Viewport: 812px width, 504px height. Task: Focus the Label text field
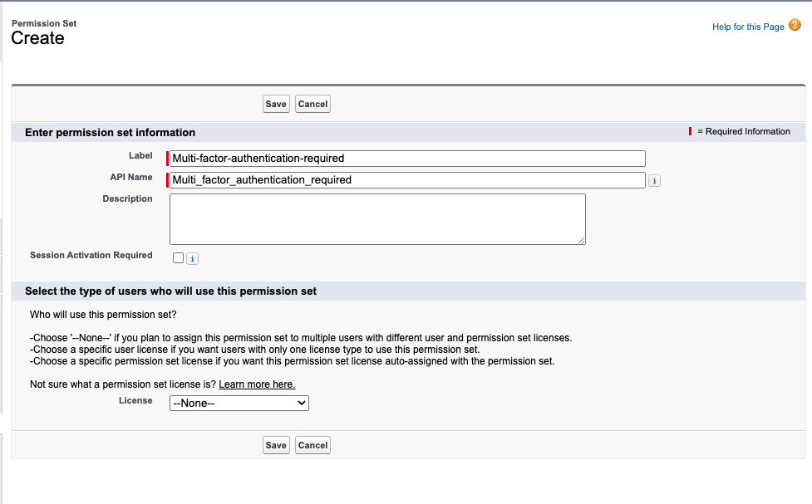407,159
